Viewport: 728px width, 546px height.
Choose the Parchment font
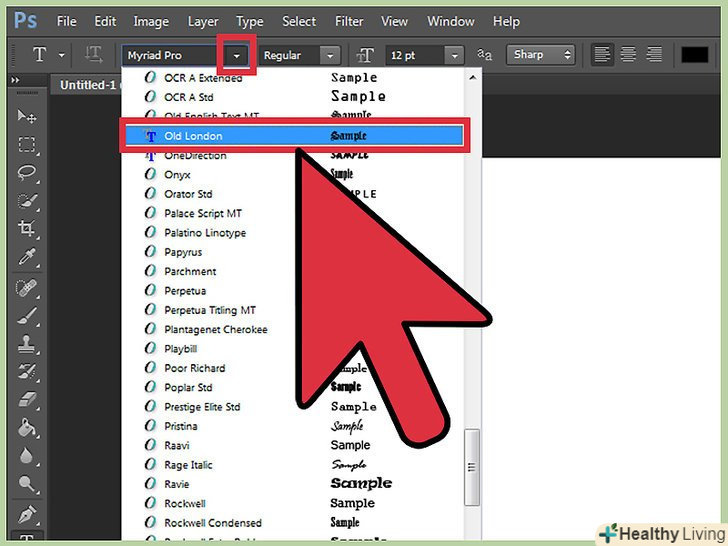294,272
